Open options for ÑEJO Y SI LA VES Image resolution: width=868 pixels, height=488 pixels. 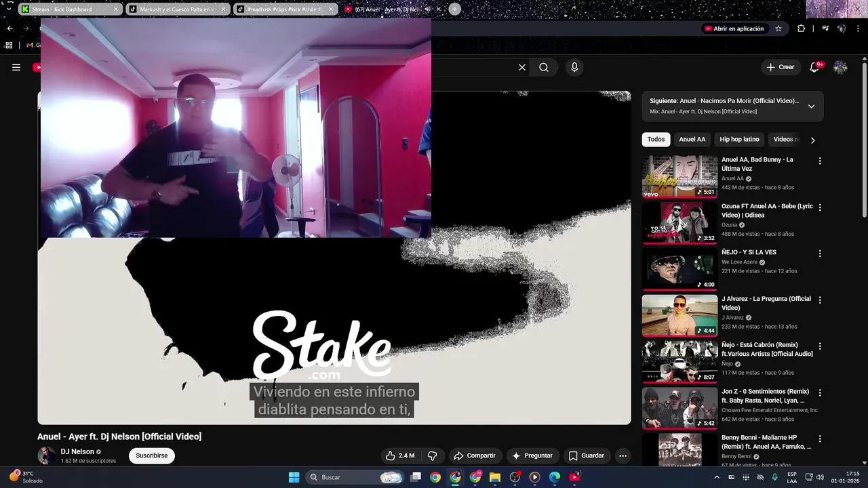(x=820, y=253)
